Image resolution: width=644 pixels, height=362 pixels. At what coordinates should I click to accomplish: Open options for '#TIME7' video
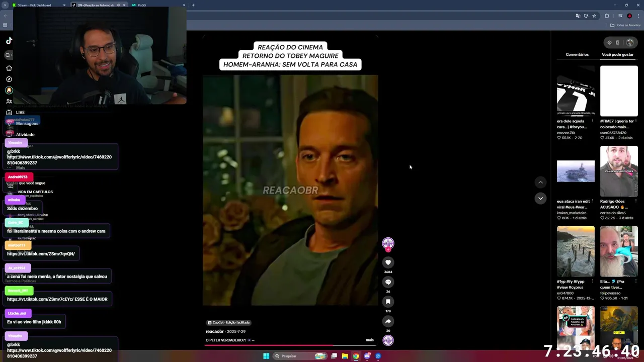(636, 121)
